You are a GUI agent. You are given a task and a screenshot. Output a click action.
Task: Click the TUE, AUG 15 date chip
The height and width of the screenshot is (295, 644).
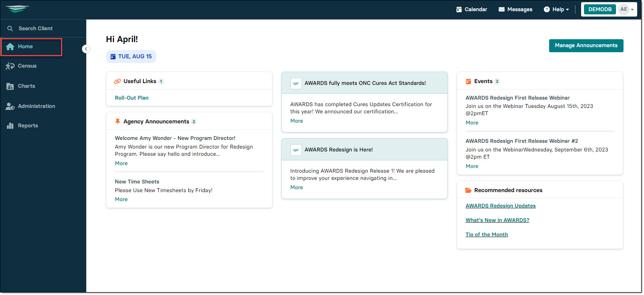coord(131,56)
